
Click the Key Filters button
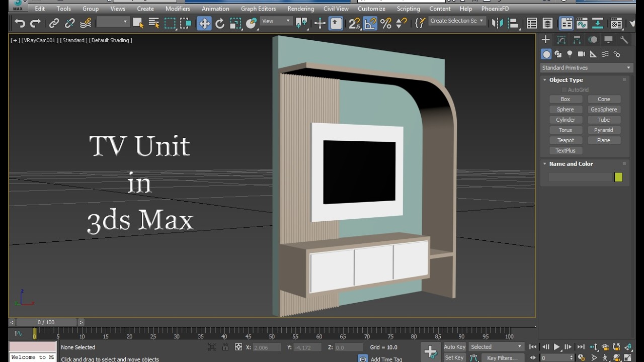point(502,358)
